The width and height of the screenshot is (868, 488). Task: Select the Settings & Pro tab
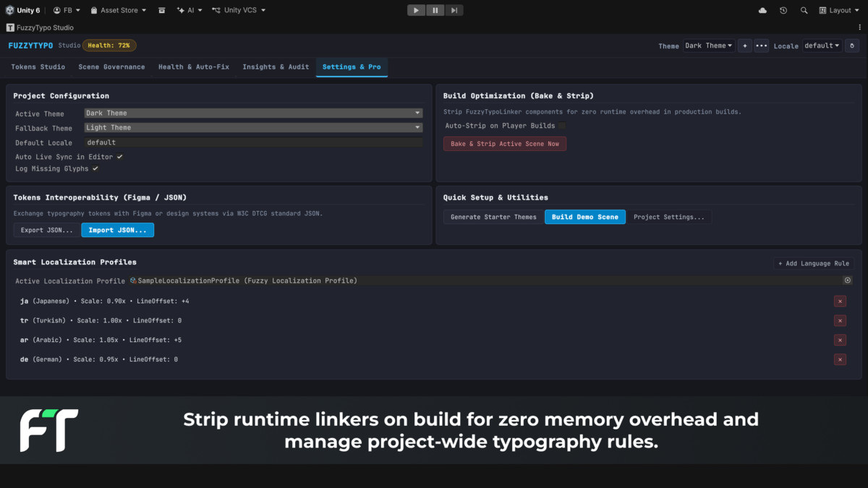coord(352,67)
